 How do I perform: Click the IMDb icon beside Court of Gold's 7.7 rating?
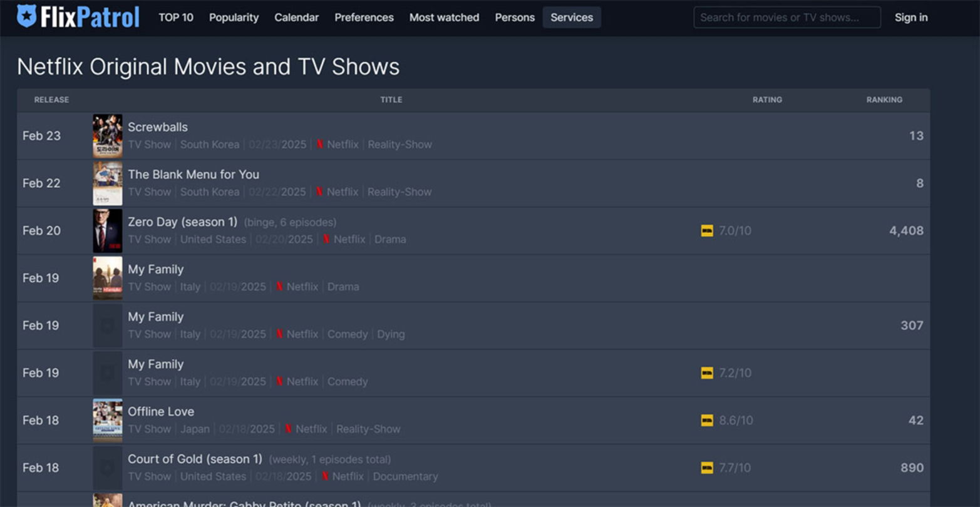707,468
